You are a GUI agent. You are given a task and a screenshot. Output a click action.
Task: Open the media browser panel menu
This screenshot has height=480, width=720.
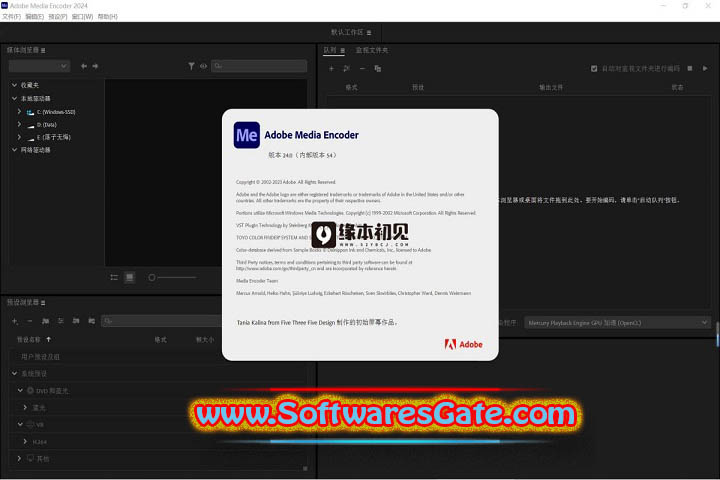(x=43, y=51)
